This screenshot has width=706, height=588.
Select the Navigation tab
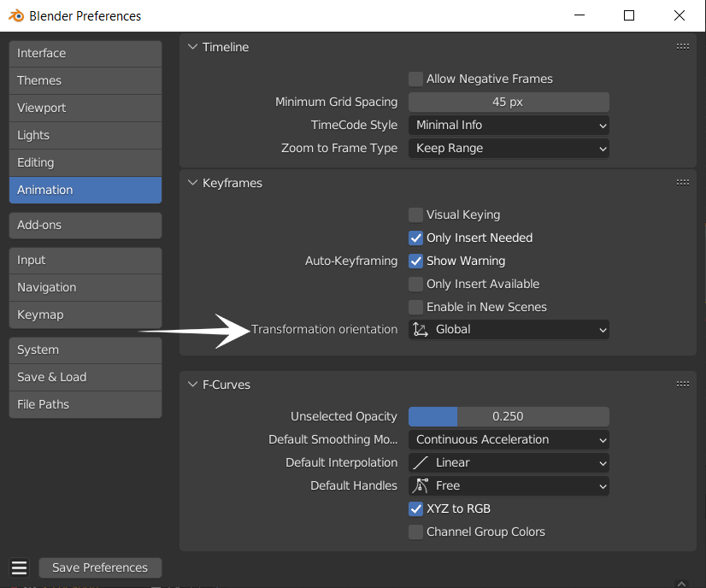[x=85, y=287]
